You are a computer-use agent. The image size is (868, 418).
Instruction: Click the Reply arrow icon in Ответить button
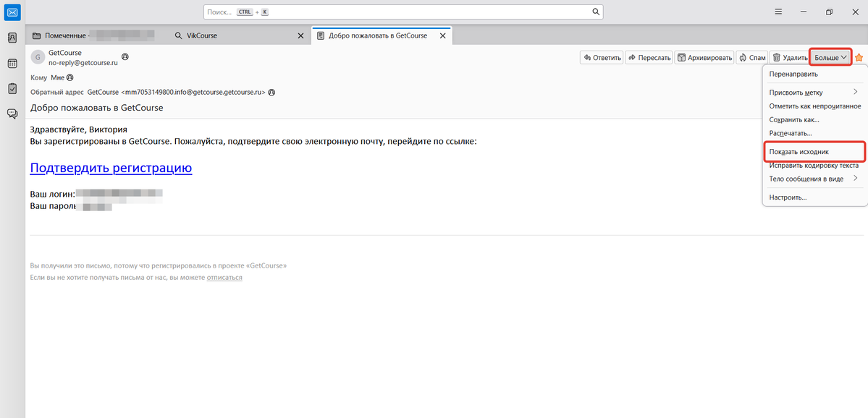[587, 58]
